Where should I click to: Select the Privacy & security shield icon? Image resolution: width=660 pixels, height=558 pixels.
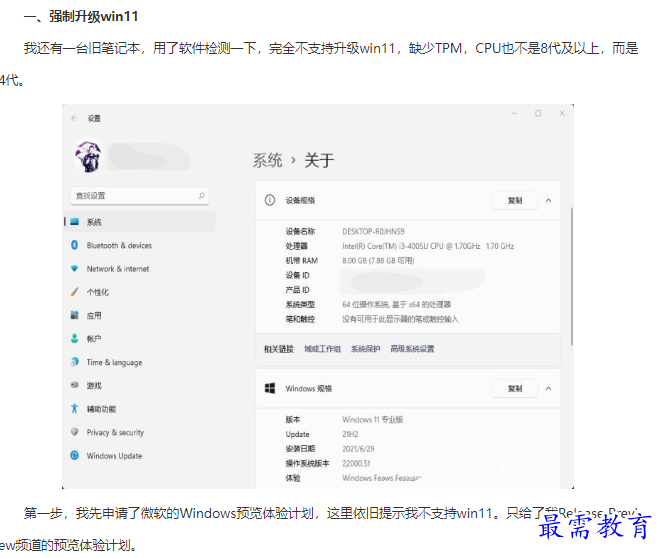tap(75, 432)
